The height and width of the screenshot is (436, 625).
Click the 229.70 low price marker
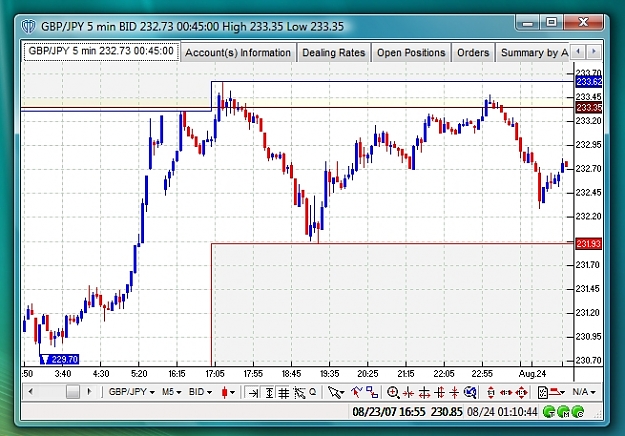tap(59, 359)
